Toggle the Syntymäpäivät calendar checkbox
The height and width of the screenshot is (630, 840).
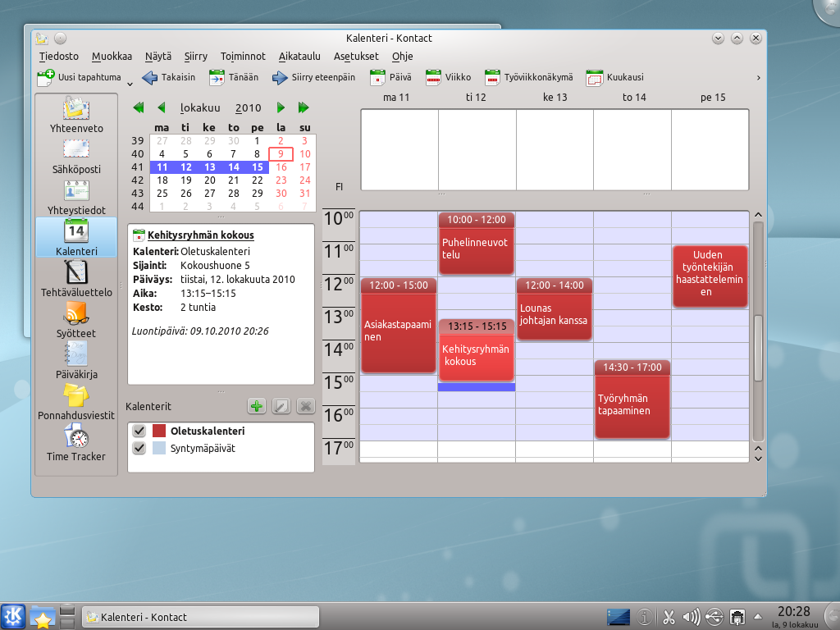point(139,448)
